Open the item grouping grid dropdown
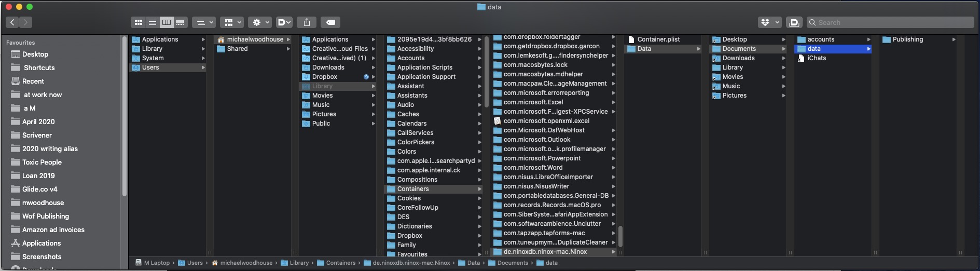The height and width of the screenshot is (271, 980). pos(231,22)
